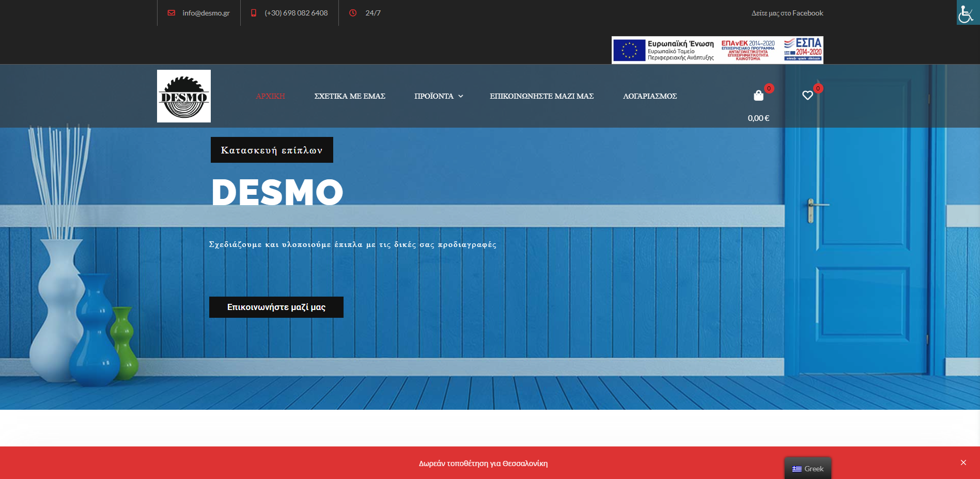Go to ΕΠΙΚΟΙΝΩΝΗΣΤΕ ΜΑΖΙ ΜΑΣ menu item
The height and width of the screenshot is (479, 980).
[x=541, y=96]
